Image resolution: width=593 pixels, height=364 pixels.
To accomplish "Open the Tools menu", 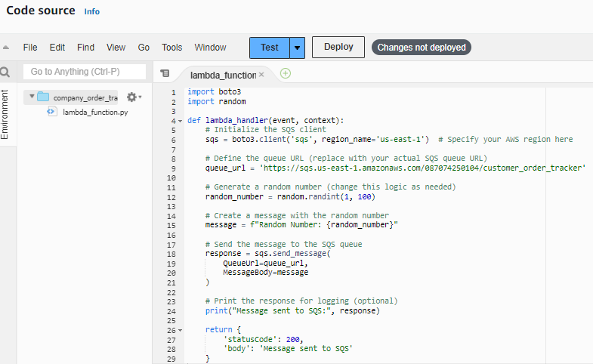I will point(172,48).
